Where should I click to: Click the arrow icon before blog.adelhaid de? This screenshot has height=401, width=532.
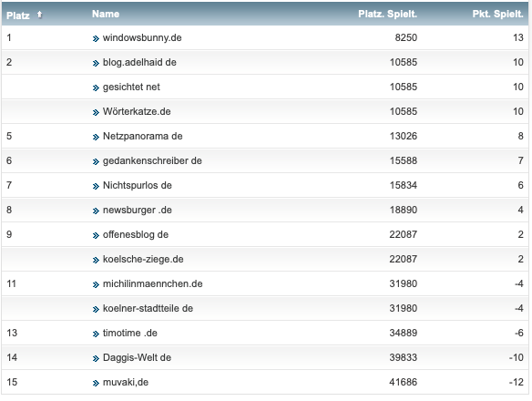[96, 64]
